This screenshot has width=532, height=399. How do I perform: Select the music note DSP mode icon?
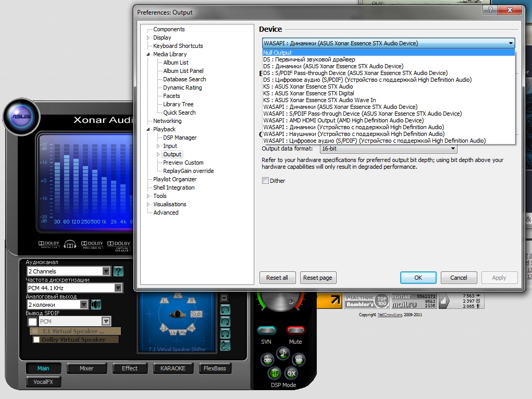pyautogui.click(x=283, y=354)
